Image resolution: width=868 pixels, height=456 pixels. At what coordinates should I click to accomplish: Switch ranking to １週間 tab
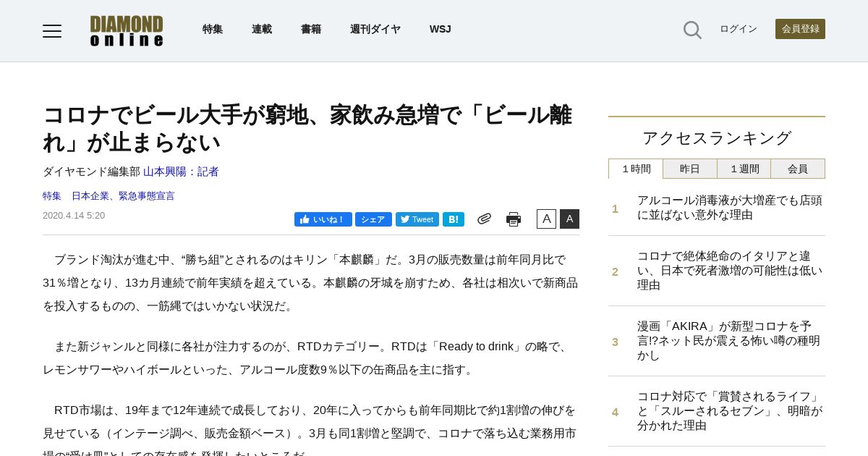[x=744, y=169]
